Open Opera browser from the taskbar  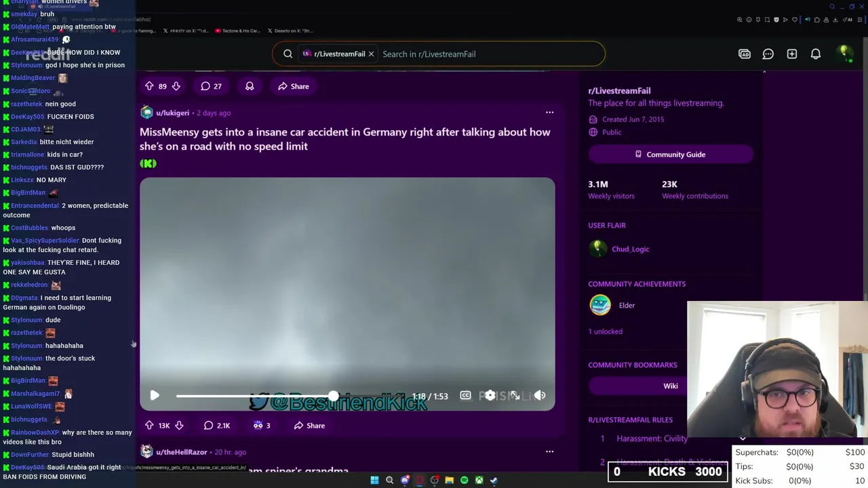click(419, 480)
